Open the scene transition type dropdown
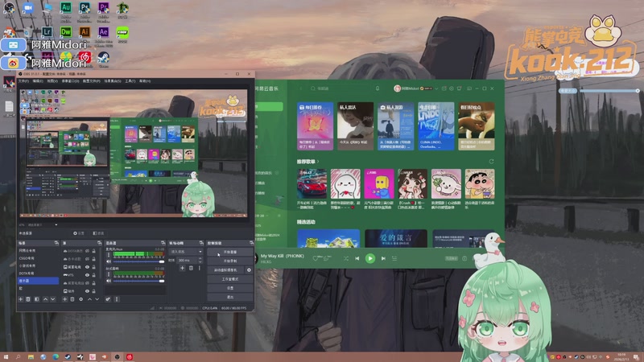 (186, 252)
